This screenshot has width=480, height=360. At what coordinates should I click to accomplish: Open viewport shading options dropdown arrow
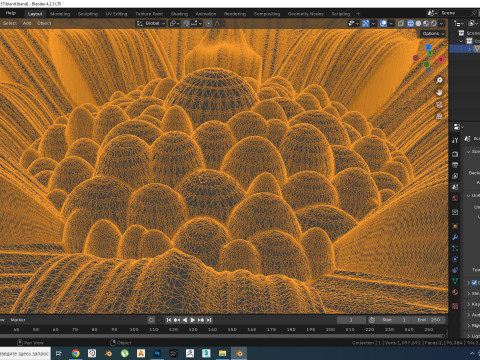tap(441, 23)
